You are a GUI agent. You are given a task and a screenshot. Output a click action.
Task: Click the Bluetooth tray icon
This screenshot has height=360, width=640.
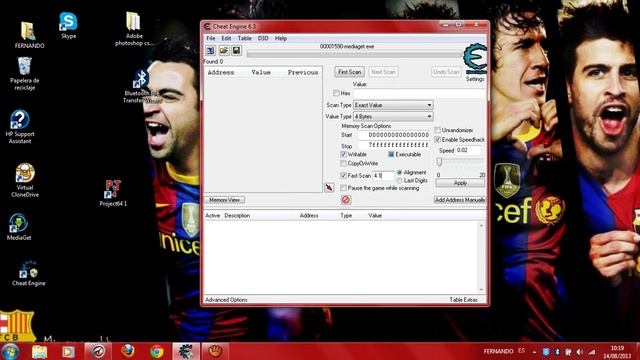(557, 352)
